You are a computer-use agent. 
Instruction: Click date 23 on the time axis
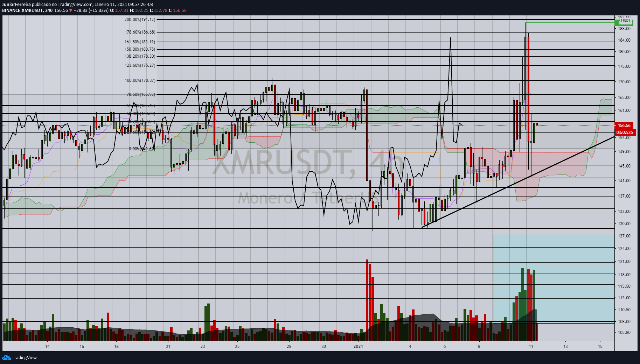[203, 347]
